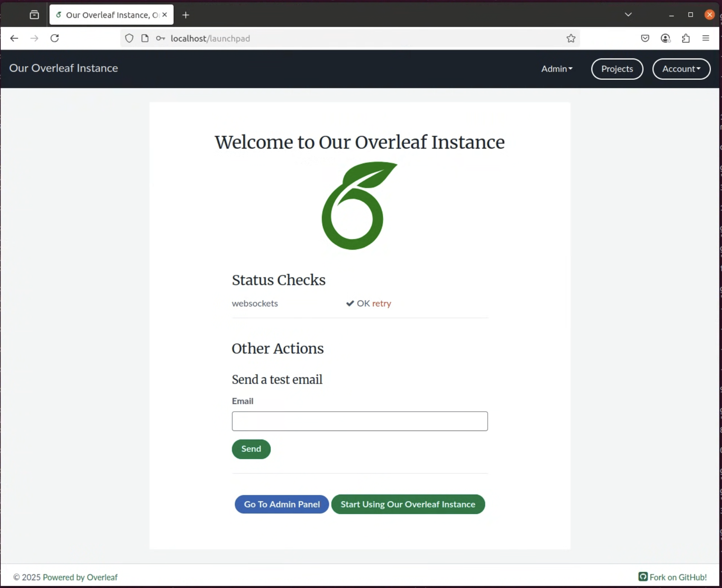The width and height of the screenshot is (722, 588).
Task: Open the extensions puzzle icon
Action: tap(686, 38)
